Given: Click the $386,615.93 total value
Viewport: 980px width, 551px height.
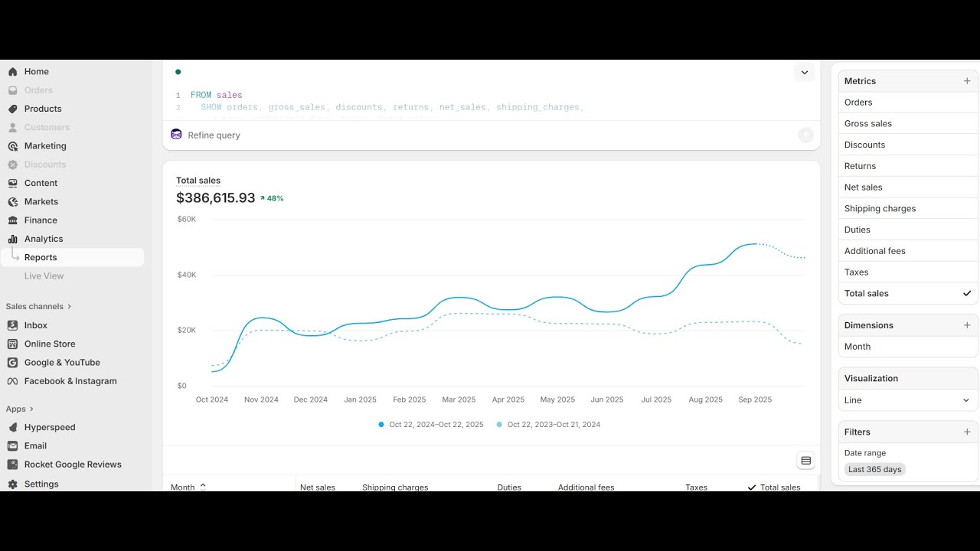Looking at the screenshot, I should (215, 198).
